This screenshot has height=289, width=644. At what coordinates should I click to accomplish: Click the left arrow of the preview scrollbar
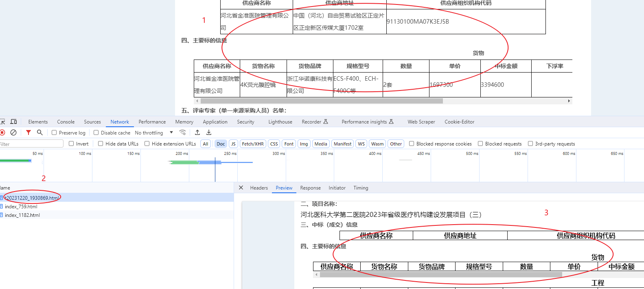click(x=317, y=275)
